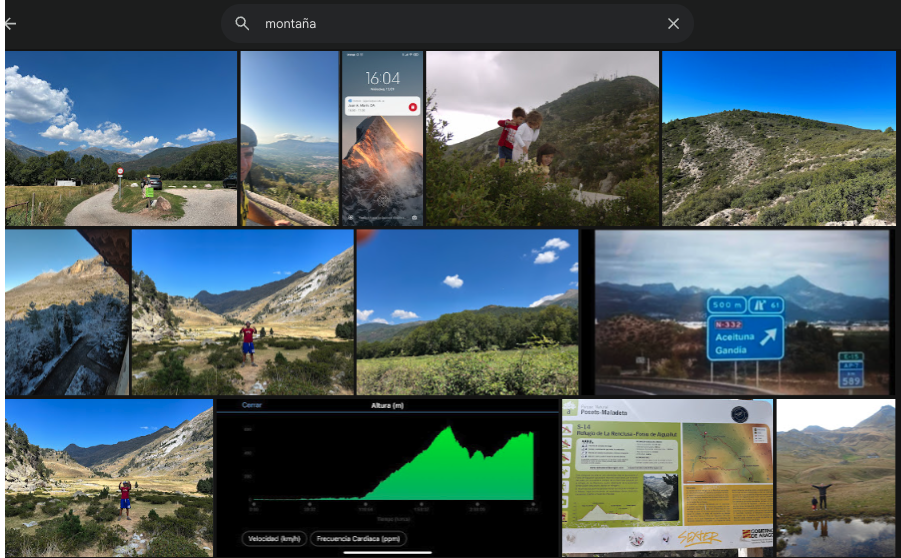Viewport: 901px width, 558px height.
Task: Tap the bottom home gesture bar
Action: click(x=387, y=550)
